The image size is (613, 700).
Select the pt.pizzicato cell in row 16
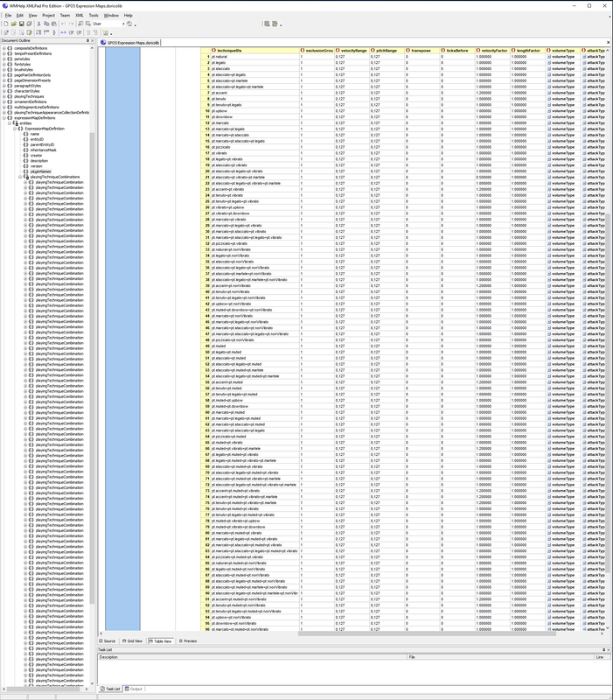click(254, 147)
